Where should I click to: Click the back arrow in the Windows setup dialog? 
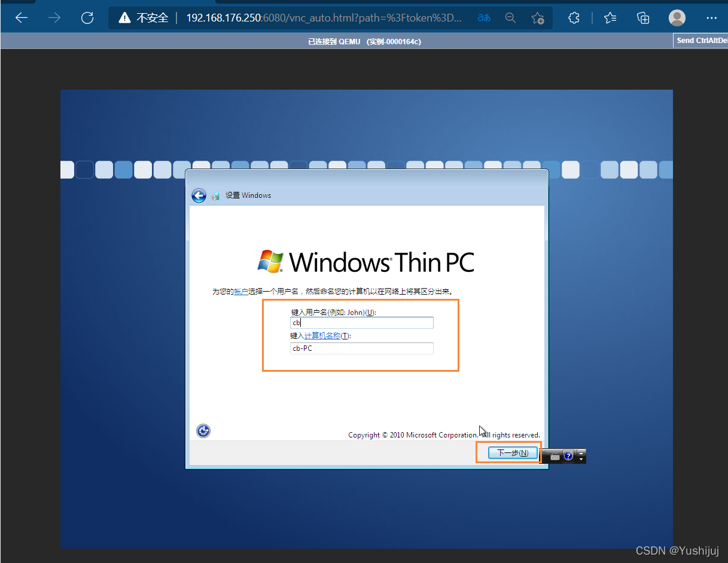tap(199, 195)
